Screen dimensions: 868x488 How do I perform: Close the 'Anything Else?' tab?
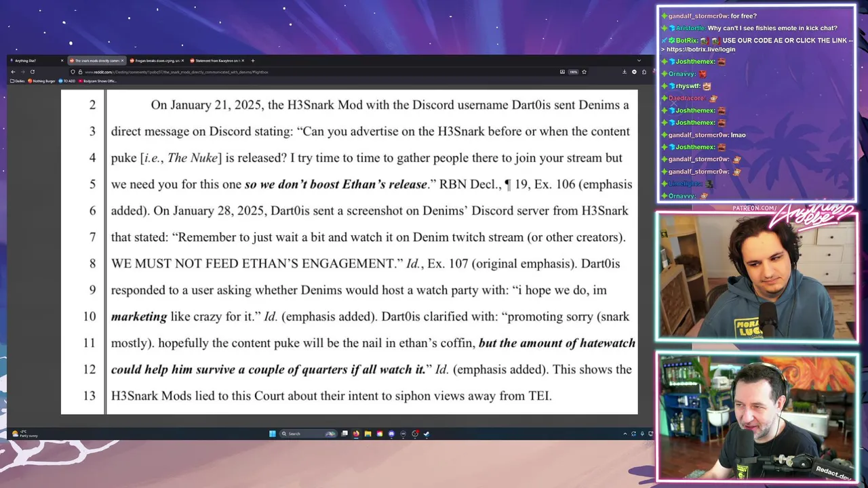tap(62, 60)
